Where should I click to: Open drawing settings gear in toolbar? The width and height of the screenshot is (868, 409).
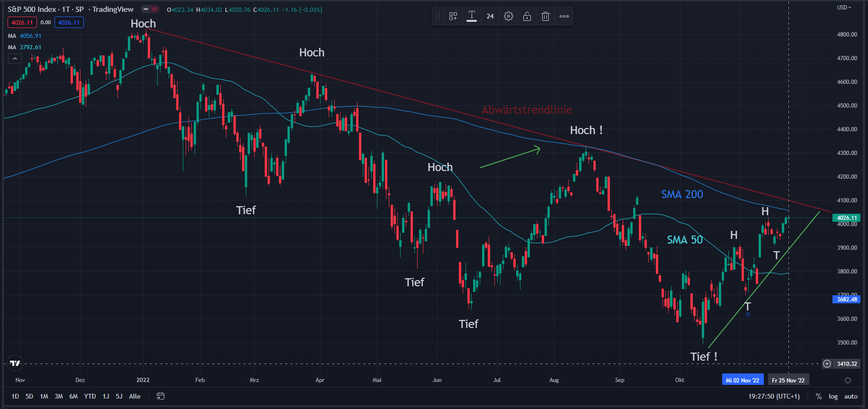point(509,17)
